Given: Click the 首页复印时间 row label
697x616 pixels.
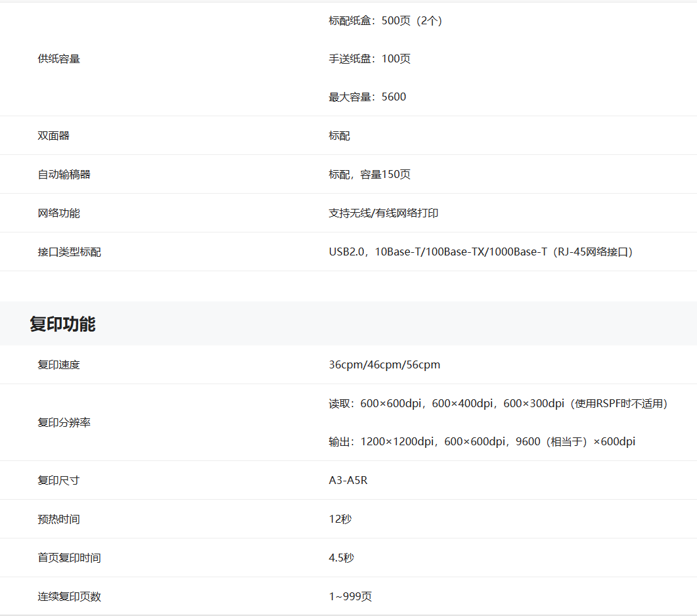Looking at the screenshot, I should pos(70,558).
